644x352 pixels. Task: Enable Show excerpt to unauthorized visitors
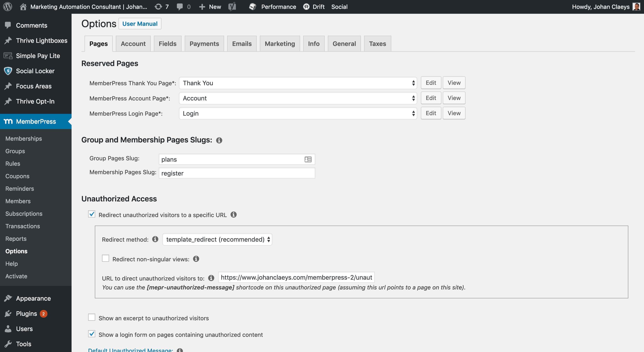91,318
